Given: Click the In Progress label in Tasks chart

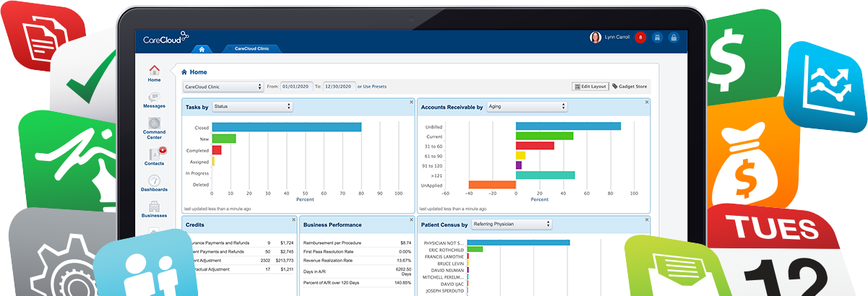Looking at the screenshot, I should (197, 173).
